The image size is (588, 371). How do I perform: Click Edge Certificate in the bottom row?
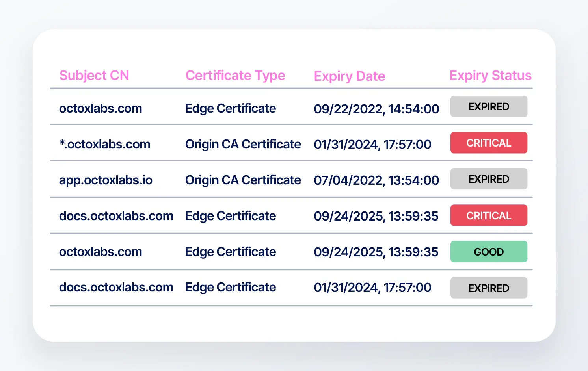(231, 287)
